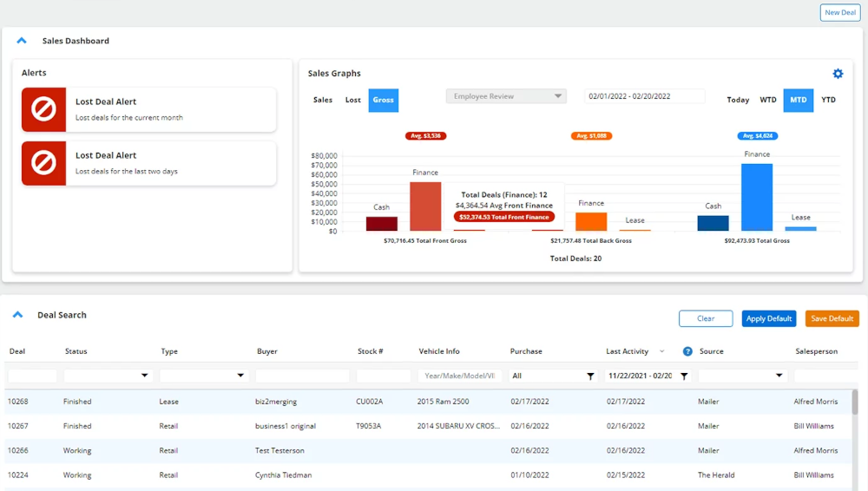Click the Apply Default button
868x491 pixels.
[x=768, y=318]
